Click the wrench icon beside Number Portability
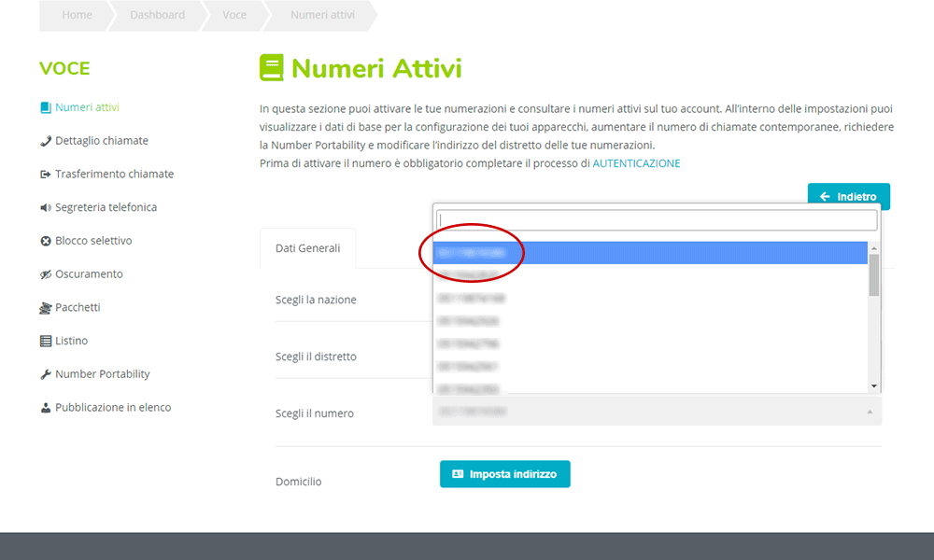The height and width of the screenshot is (560, 934). (45, 374)
